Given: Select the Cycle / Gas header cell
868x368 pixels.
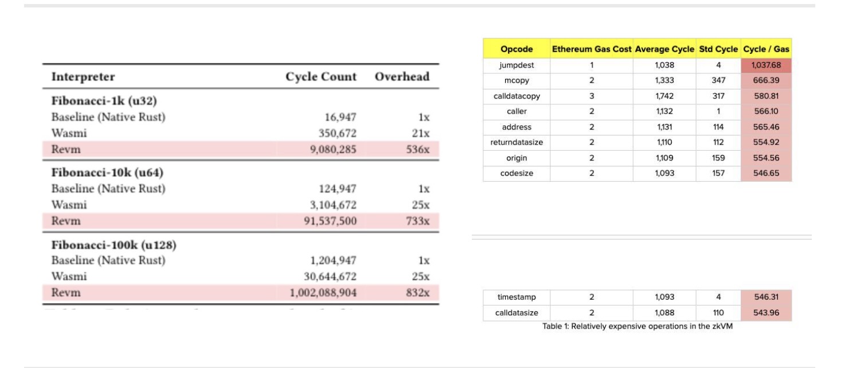Looking at the screenshot, I should 766,49.
